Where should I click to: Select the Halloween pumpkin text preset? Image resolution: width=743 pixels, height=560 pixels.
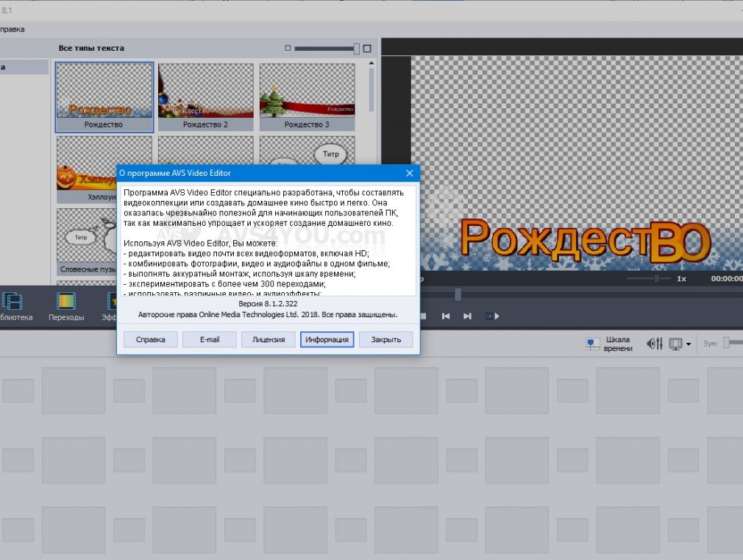click(x=86, y=169)
